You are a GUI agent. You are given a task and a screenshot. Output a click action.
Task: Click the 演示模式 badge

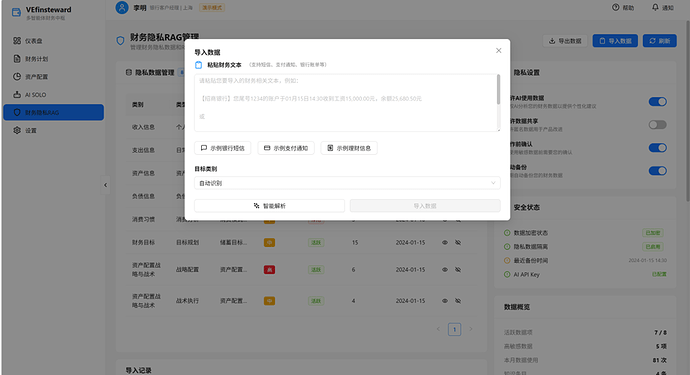(x=212, y=7)
